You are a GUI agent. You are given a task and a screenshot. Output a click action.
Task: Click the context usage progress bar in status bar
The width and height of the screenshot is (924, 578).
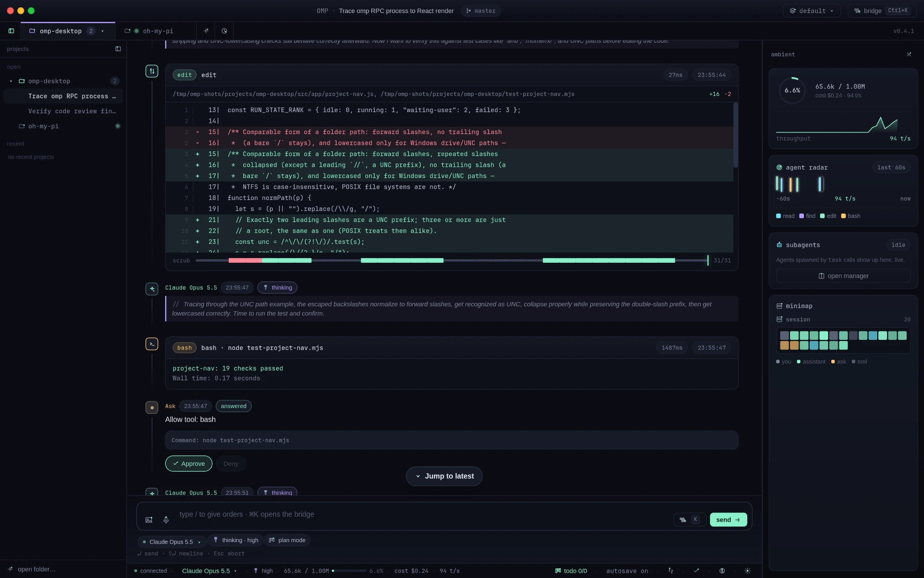point(349,571)
